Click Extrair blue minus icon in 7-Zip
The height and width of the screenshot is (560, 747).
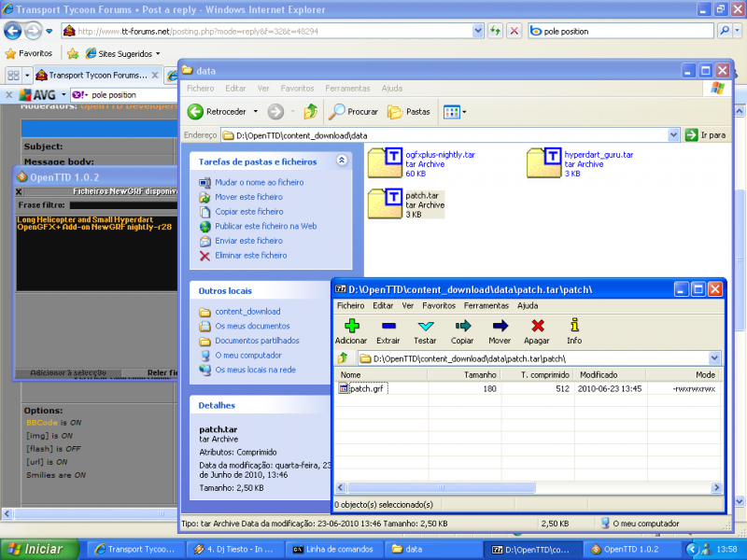(x=388, y=326)
